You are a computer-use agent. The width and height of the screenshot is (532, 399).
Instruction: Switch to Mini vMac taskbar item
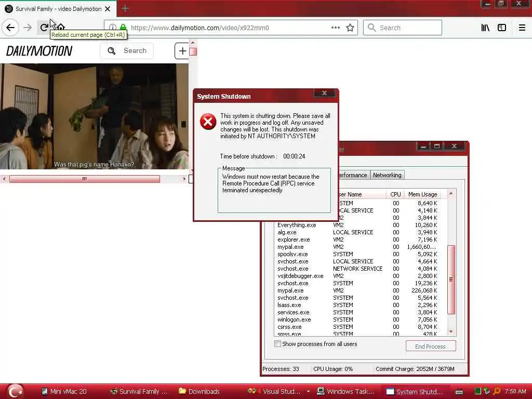64,392
